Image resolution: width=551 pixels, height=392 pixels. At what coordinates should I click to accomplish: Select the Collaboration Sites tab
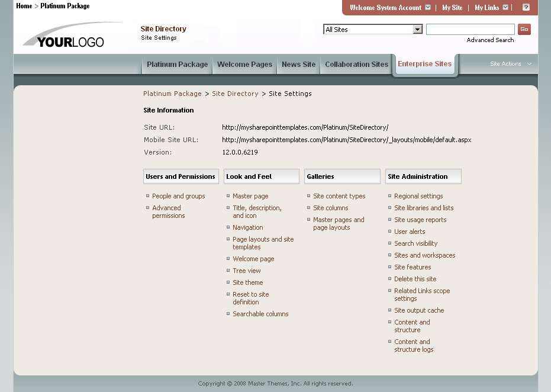356,65
